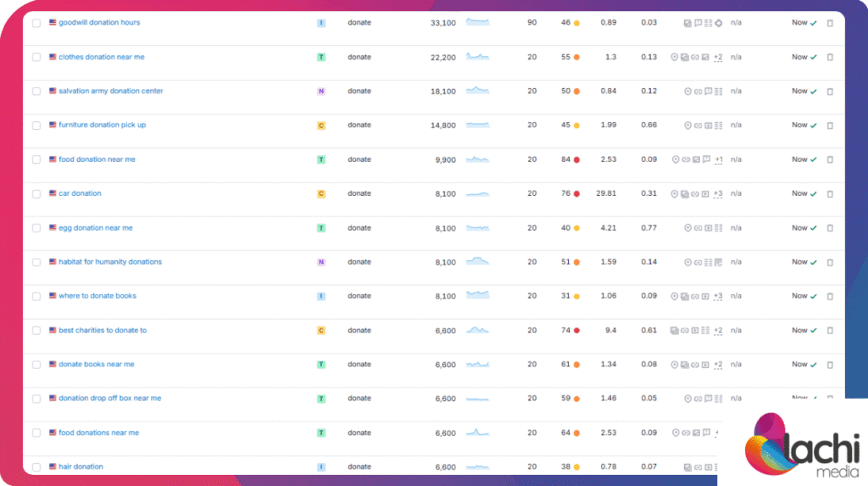This screenshot has width=868, height=486.
Task: Expand '+3' SERP features for 'car donation'
Action: (x=718, y=194)
